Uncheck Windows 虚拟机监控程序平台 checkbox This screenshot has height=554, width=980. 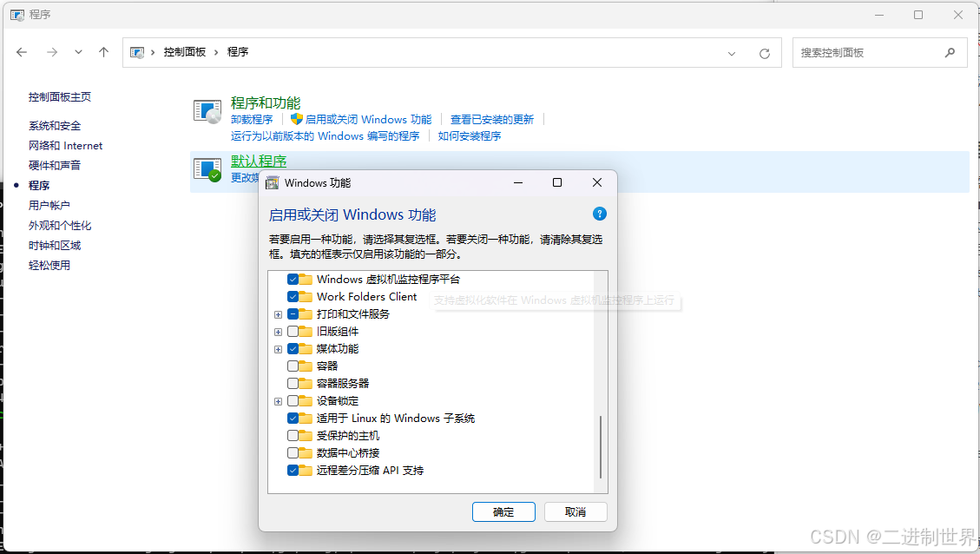point(293,280)
